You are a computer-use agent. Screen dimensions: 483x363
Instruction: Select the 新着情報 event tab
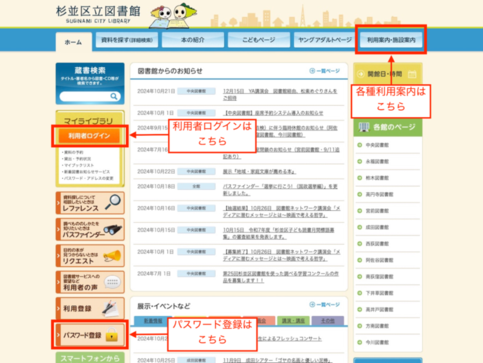(153, 321)
